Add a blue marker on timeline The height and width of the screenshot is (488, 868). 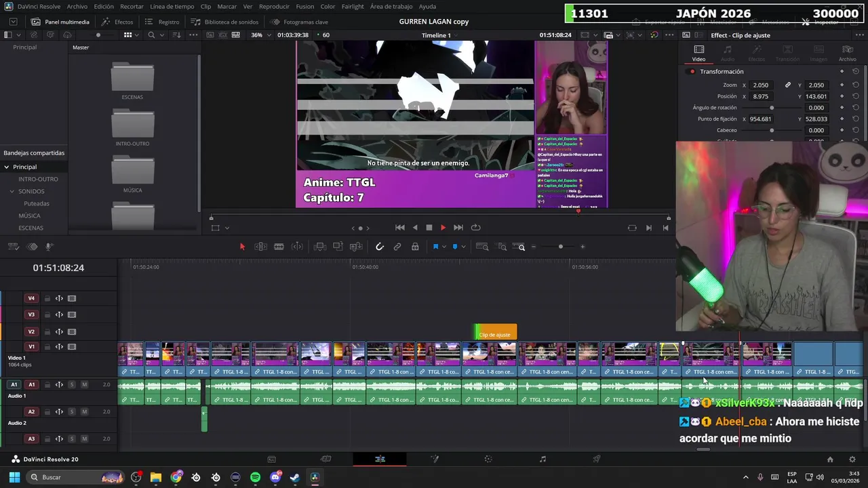click(x=455, y=247)
